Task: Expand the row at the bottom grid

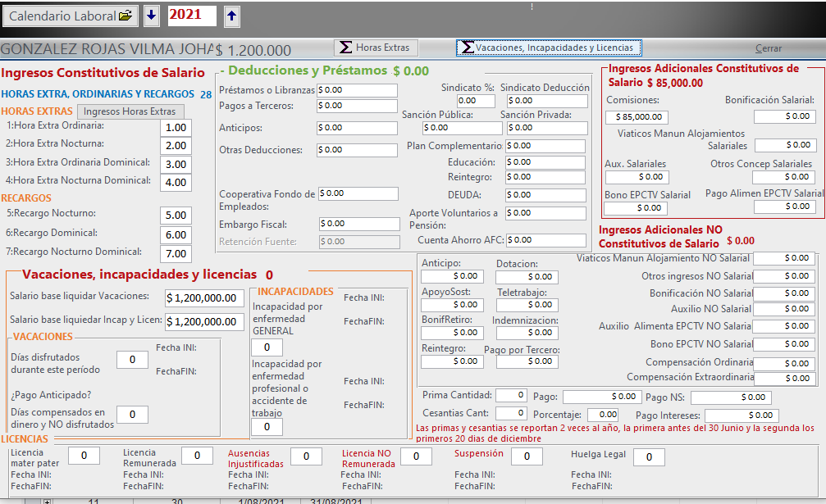Action: coord(47,501)
